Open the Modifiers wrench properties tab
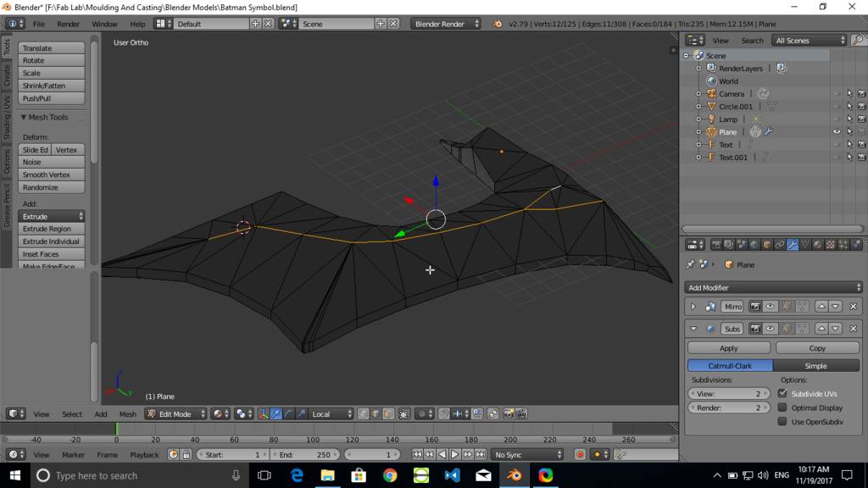868x488 pixels. coord(793,245)
